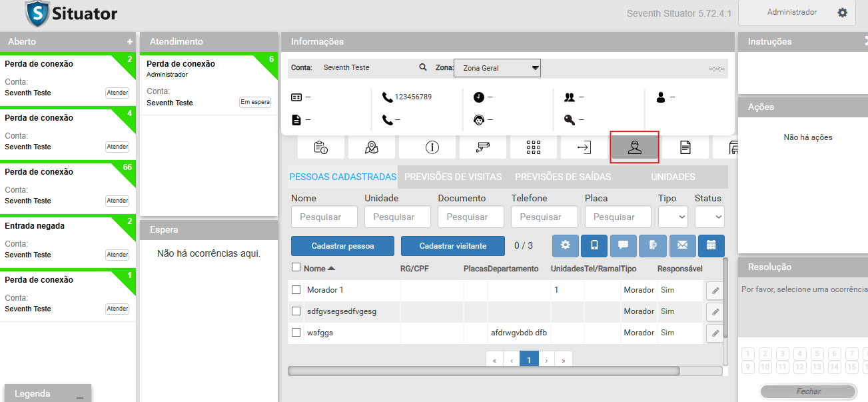Image resolution: width=868 pixels, height=402 pixels.
Task: Check the box for Morador 1
Action: pyautogui.click(x=296, y=290)
